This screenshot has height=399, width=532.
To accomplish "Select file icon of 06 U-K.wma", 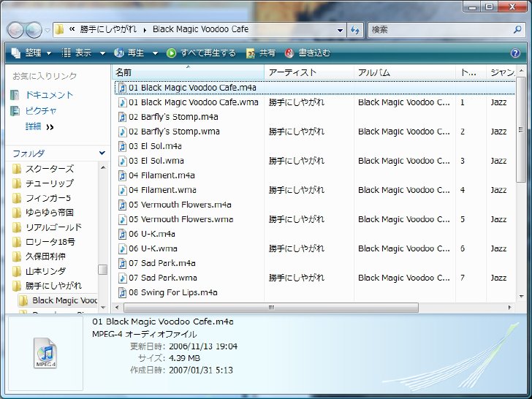I will point(122,248).
